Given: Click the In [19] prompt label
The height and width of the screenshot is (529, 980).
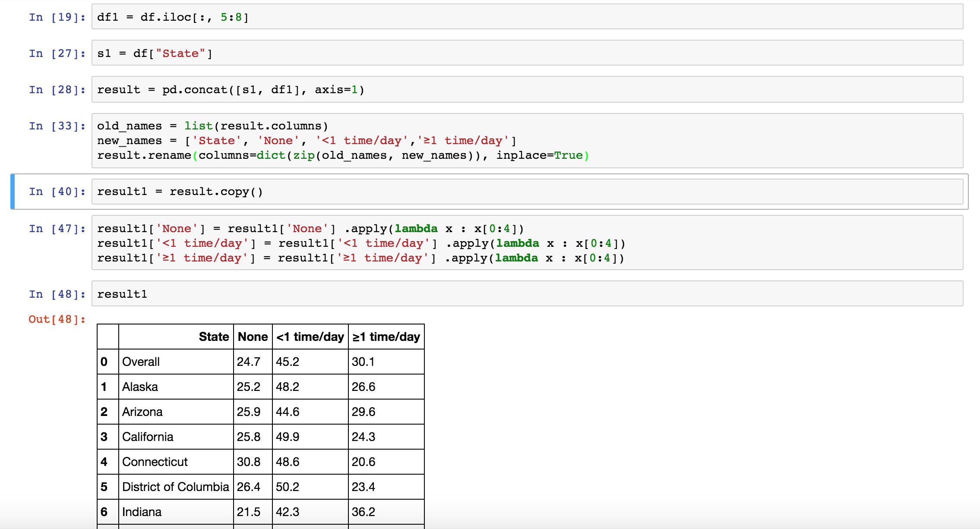Looking at the screenshot, I should [57, 17].
